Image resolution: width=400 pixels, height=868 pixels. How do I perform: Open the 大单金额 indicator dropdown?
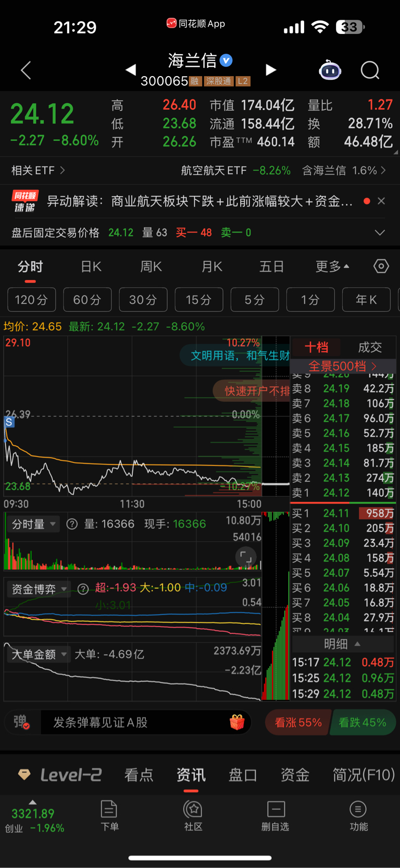pyautogui.click(x=40, y=654)
